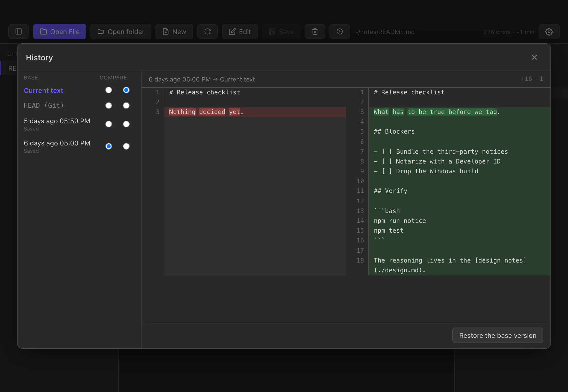Click the +16 −1 diff stats
Screen dimensions: 568x392
click(x=532, y=79)
